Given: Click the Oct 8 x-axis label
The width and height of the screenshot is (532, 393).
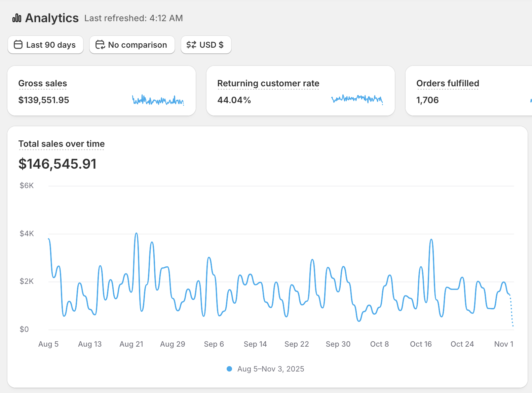Looking at the screenshot, I should [x=380, y=344].
